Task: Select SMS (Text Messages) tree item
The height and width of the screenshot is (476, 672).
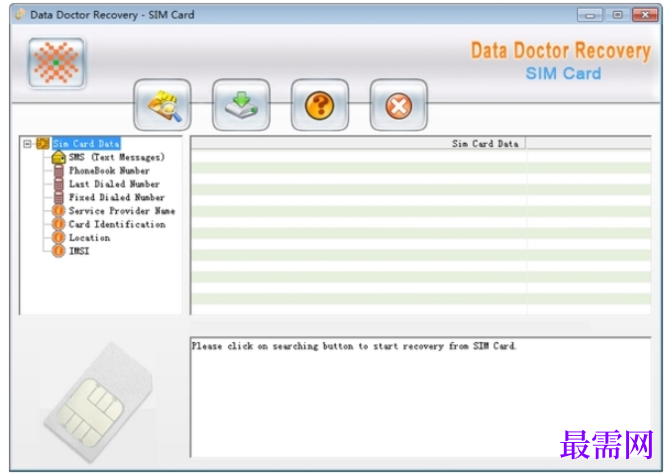Action: 117,157
